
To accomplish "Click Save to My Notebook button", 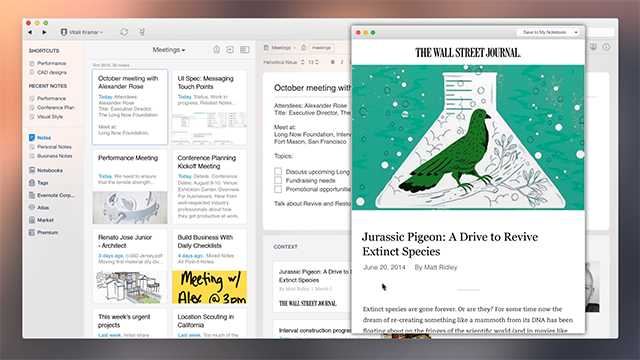I will 544,32.
